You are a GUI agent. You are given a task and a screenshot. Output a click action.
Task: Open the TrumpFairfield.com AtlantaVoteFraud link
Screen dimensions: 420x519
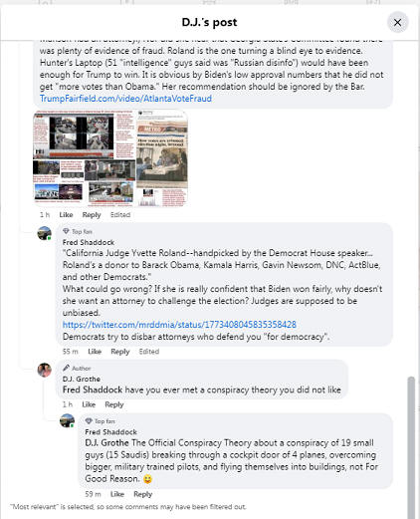125,99
